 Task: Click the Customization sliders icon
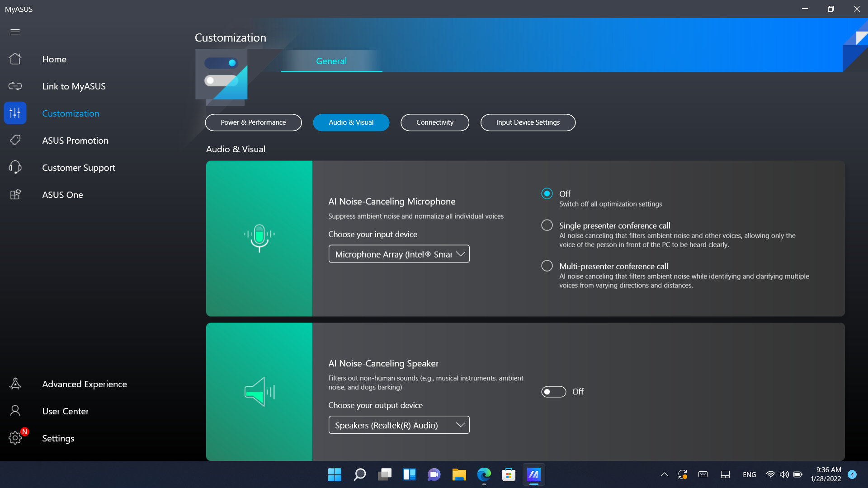[15, 113]
